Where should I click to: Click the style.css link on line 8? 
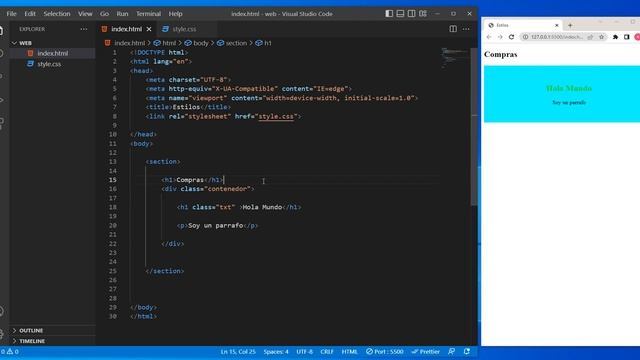[x=276, y=116]
